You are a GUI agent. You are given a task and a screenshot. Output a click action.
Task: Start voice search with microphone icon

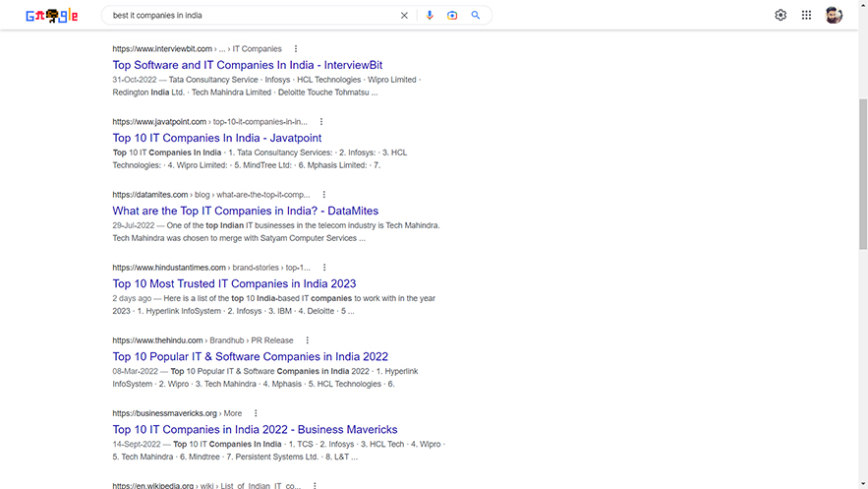[430, 16]
